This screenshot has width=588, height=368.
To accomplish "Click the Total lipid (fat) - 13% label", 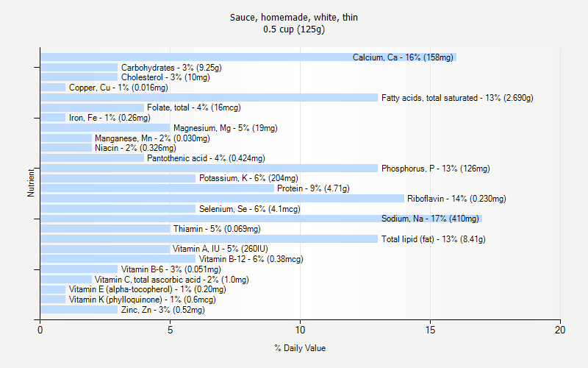I will click(433, 238).
